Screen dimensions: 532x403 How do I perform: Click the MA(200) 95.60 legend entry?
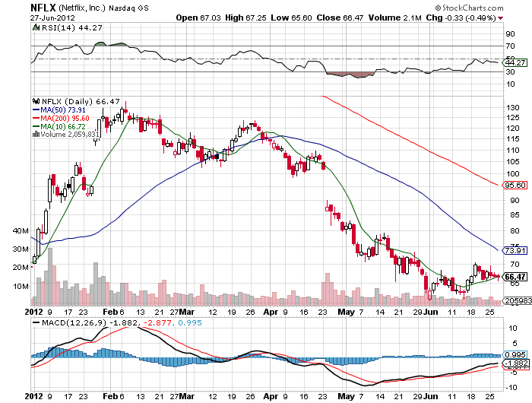61,118
